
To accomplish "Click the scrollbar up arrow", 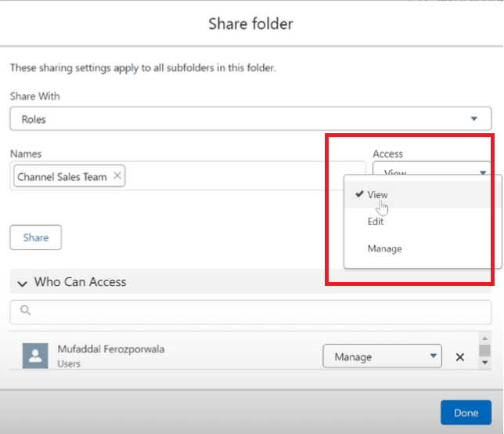I will point(484,339).
